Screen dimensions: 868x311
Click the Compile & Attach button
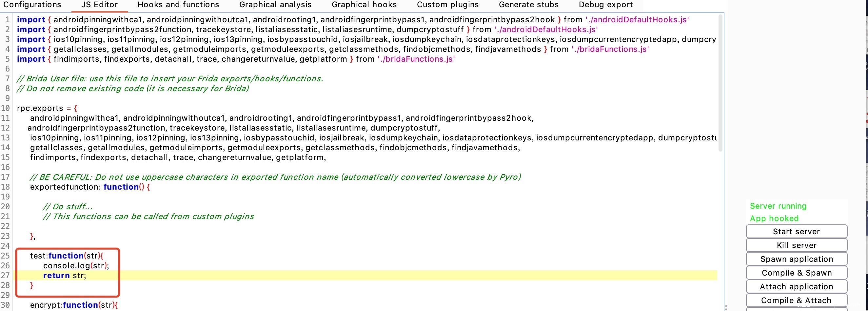796,300
